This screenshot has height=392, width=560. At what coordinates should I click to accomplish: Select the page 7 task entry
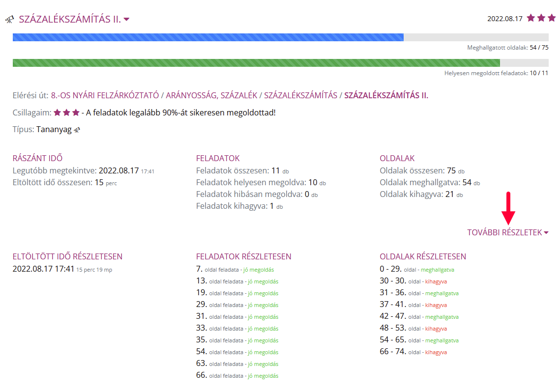pos(235,269)
